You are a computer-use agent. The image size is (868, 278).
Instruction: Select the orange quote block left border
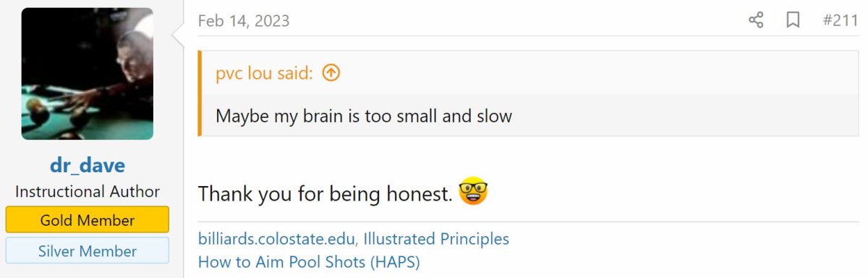[x=200, y=93]
